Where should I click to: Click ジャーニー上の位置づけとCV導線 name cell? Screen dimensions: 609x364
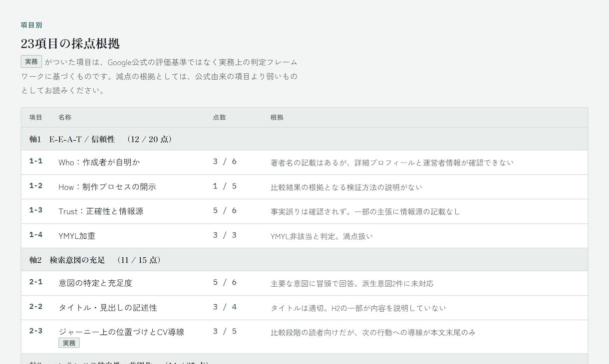point(121,332)
